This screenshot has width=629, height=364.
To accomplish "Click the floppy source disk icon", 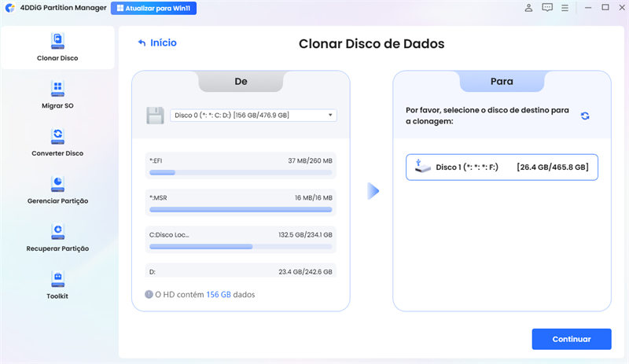I will click(x=155, y=116).
